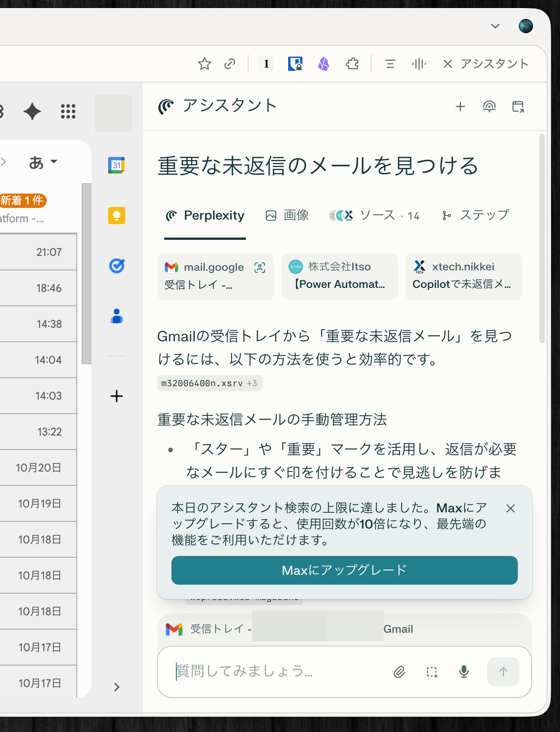Open the Google apps grid launcher
The width and height of the screenshot is (560, 732).
[x=68, y=111]
